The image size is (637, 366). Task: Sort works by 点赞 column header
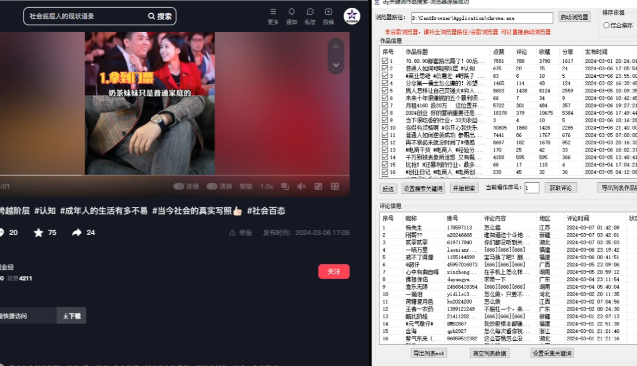pyautogui.click(x=498, y=52)
